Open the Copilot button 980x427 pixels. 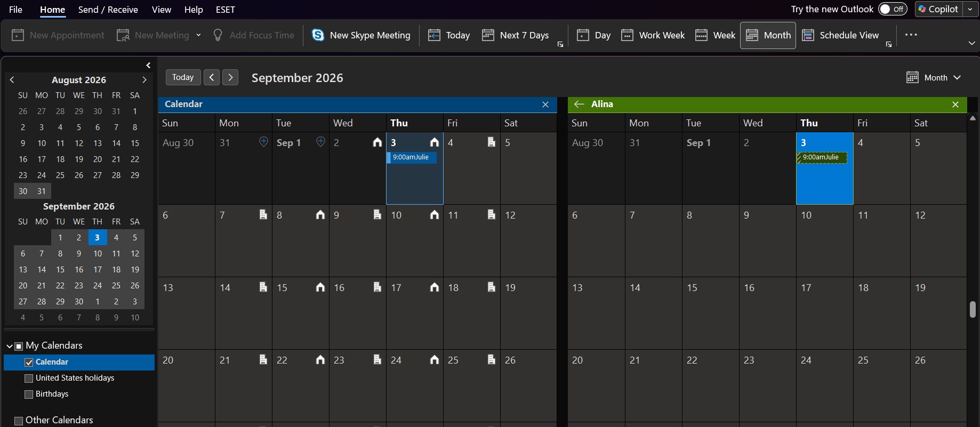939,9
